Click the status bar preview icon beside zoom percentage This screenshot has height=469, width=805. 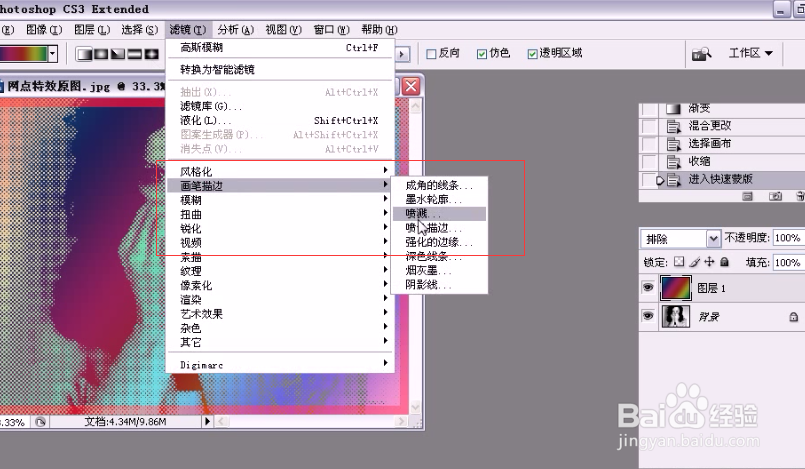(40, 422)
